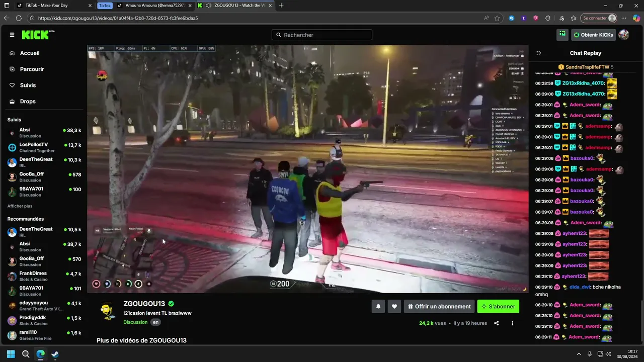This screenshot has width=644, height=362.
Task: Open the Kick hamburger menu
Action: [x=12, y=35]
